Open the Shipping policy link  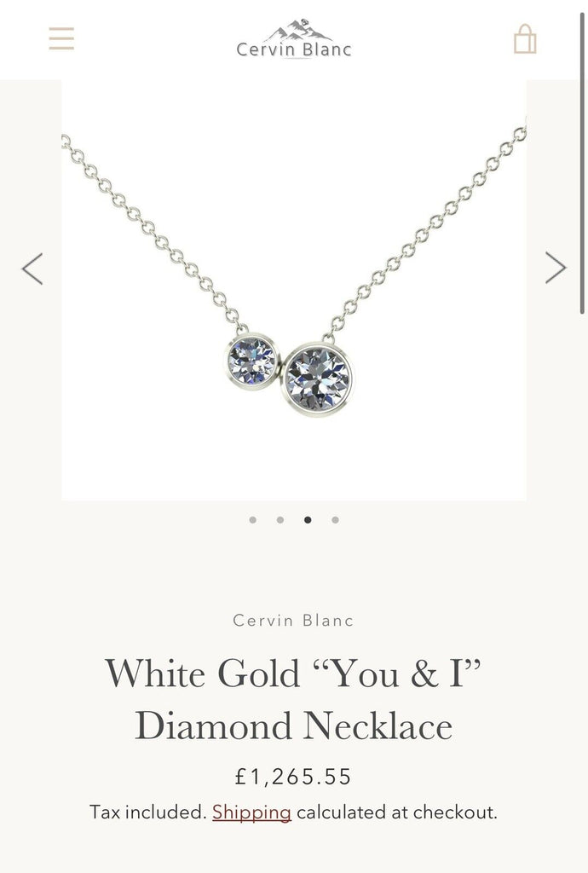(251, 812)
